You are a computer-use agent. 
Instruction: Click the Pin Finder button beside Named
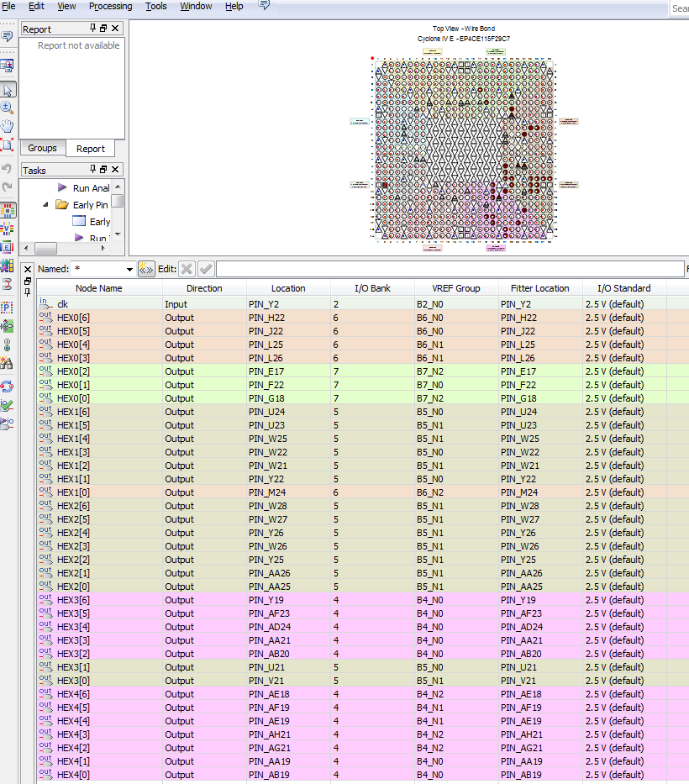[147, 269]
